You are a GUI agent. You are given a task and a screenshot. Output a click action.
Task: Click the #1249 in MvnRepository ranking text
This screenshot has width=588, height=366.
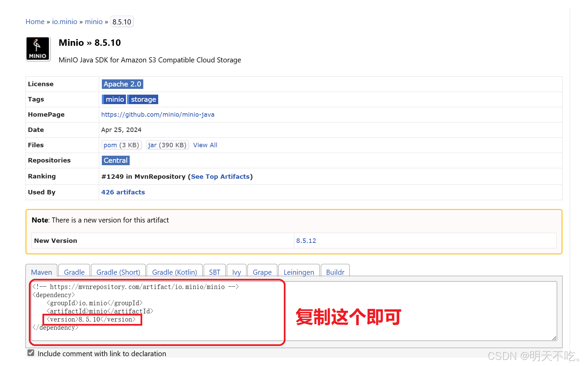pos(143,177)
